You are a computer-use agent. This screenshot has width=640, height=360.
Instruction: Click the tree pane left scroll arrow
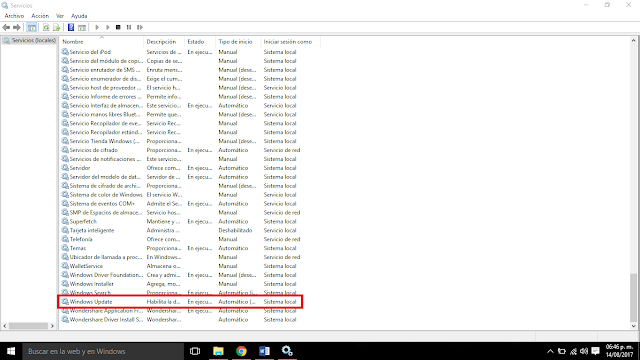tap(5, 326)
